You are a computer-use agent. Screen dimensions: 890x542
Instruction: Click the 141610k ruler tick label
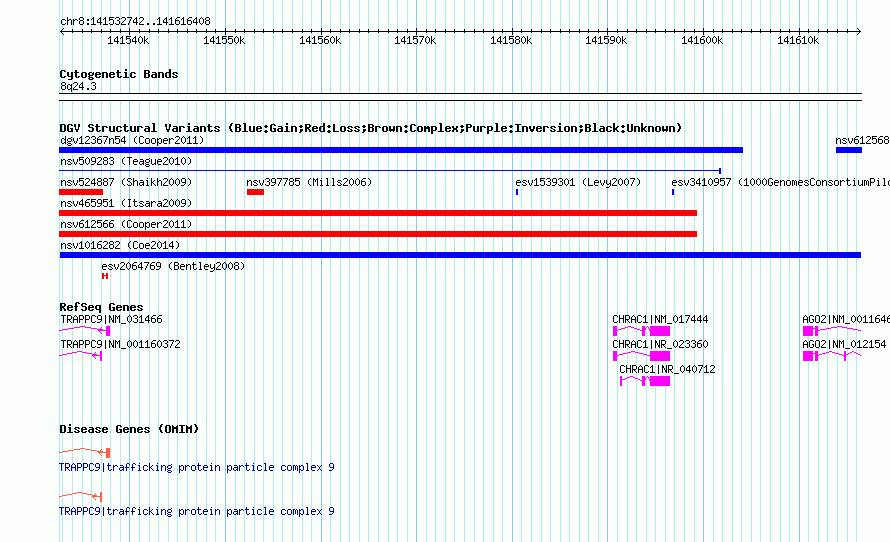coord(798,40)
